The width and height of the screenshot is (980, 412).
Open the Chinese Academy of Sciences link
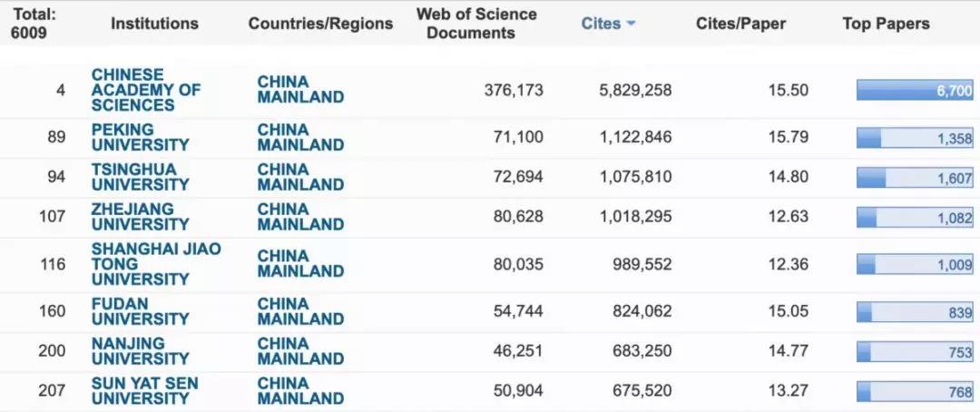click(146, 90)
